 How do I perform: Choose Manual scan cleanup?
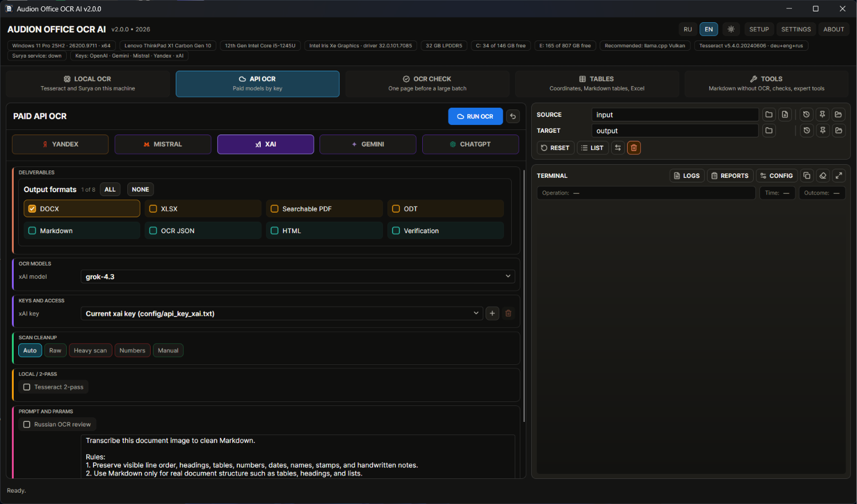pyautogui.click(x=168, y=351)
